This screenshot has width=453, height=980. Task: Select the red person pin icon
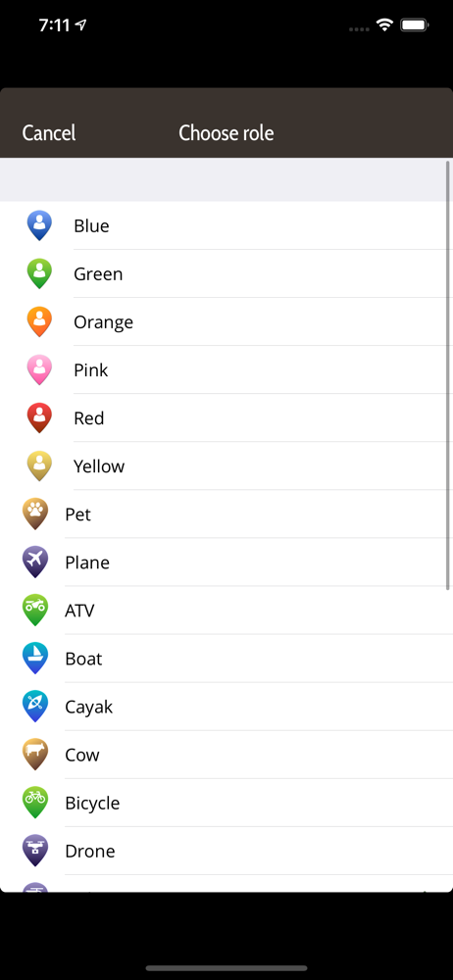tap(39, 418)
